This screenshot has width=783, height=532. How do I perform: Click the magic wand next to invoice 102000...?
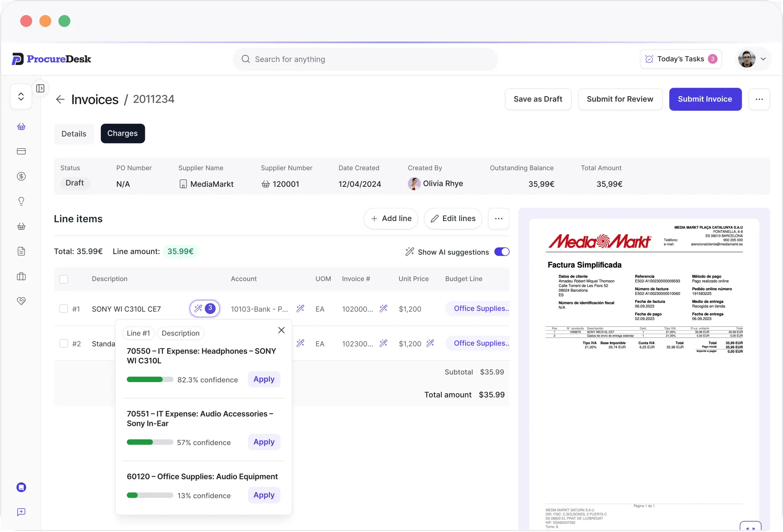(384, 308)
